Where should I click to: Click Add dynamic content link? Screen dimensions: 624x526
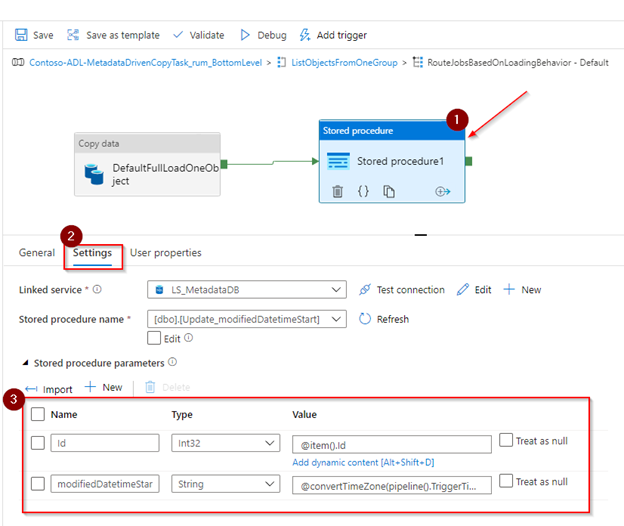tap(363, 462)
